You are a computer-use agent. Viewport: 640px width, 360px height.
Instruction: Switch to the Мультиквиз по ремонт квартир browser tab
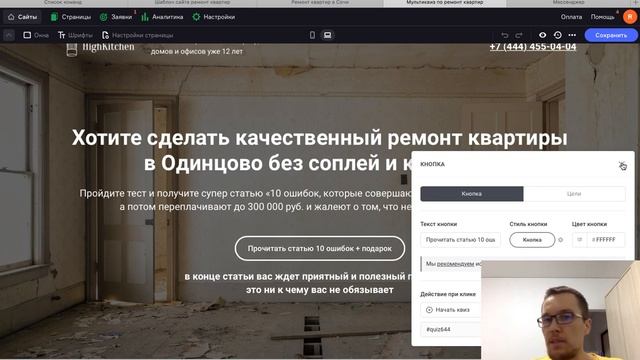coord(445,2)
